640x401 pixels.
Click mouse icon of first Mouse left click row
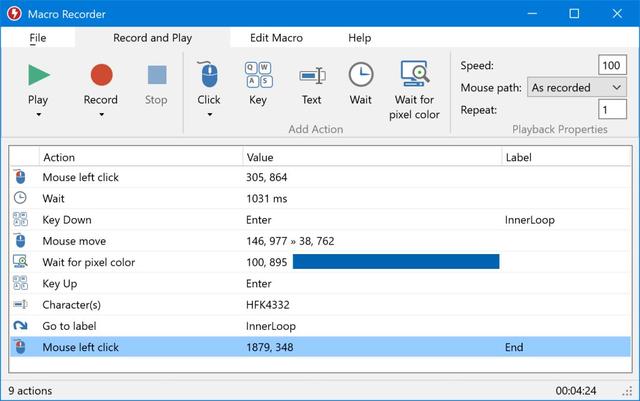(20, 177)
